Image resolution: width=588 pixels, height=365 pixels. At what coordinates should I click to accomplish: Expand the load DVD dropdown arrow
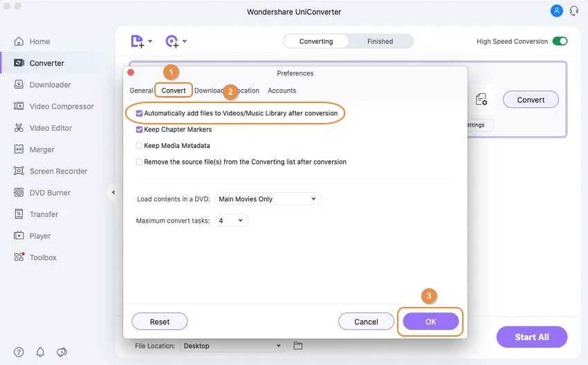coord(185,41)
